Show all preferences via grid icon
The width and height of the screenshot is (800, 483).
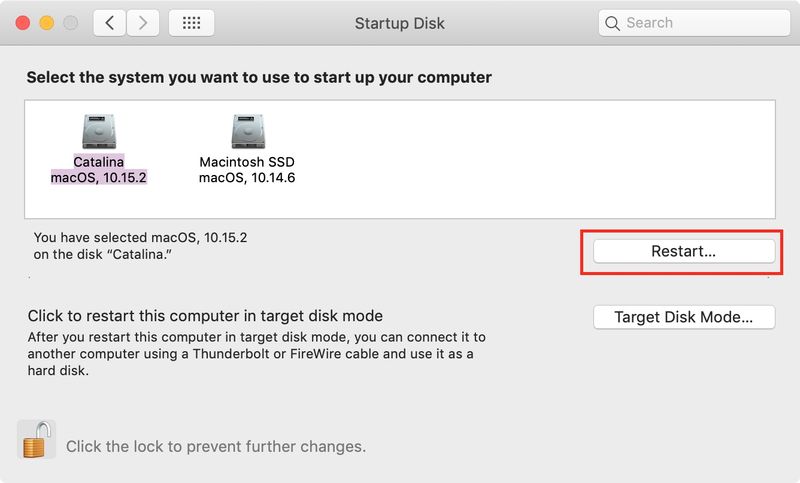(191, 23)
